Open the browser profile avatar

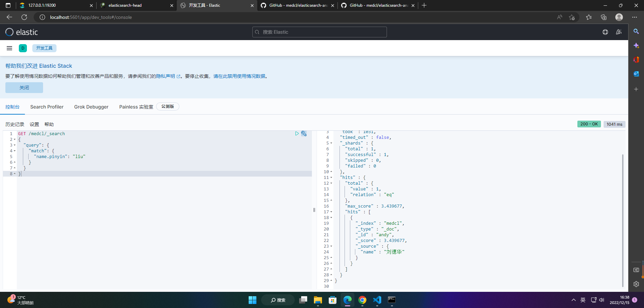pyautogui.click(x=619, y=17)
